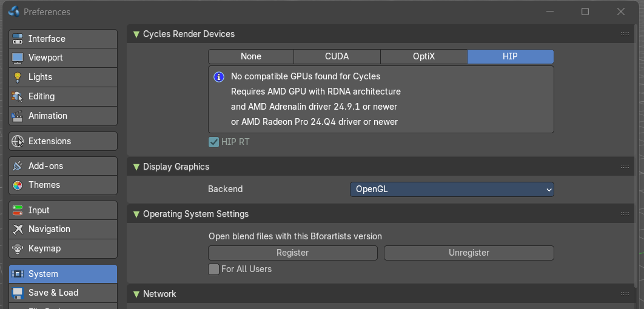644x309 pixels.
Task: Click Display Graphics panel grip dots
Action: pyautogui.click(x=625, y=167)
